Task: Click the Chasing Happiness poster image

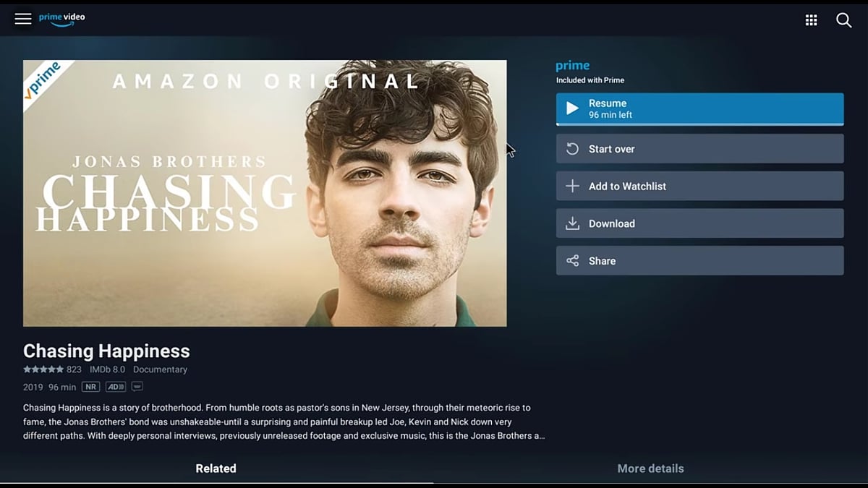Action: (x=265, y=193)
